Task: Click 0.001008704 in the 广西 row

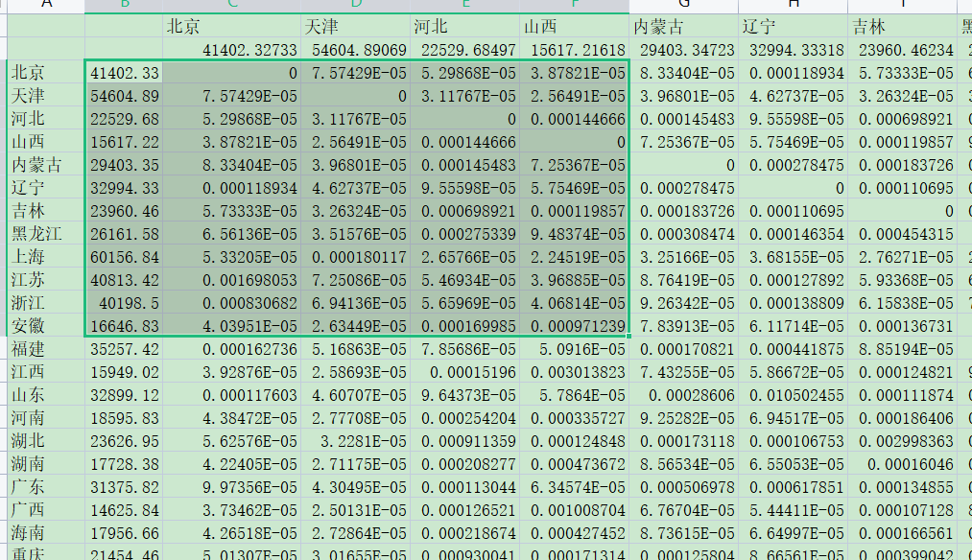Action: pyautogui.click(x=574, y=510)
